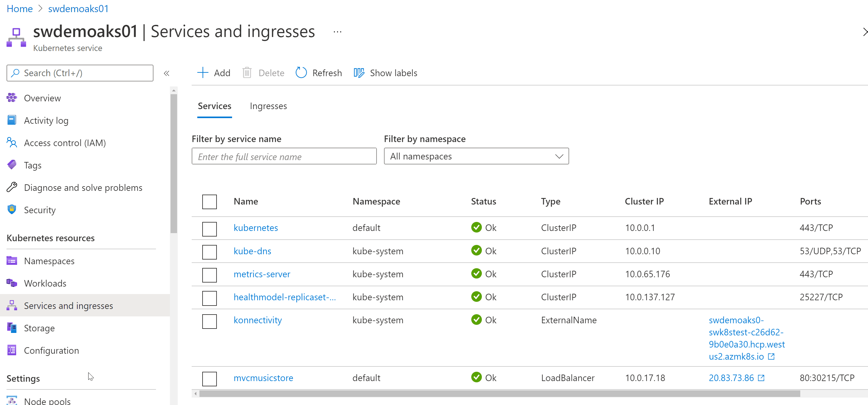Open the ellipsis more options menu
The width and height of the screenshot is (868, 405).
tap(337, 32)
